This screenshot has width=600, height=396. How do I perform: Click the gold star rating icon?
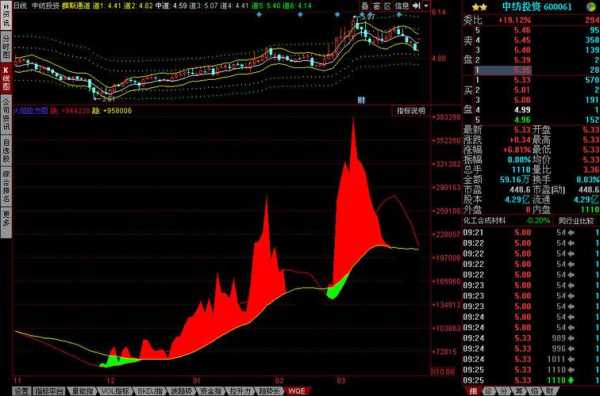tap(479, 7)
